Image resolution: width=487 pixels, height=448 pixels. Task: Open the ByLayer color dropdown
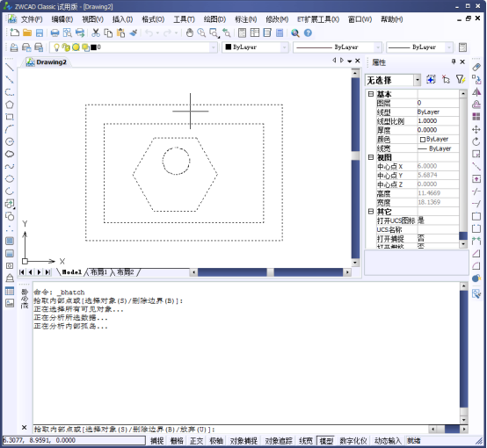click(x=284, y=47)
